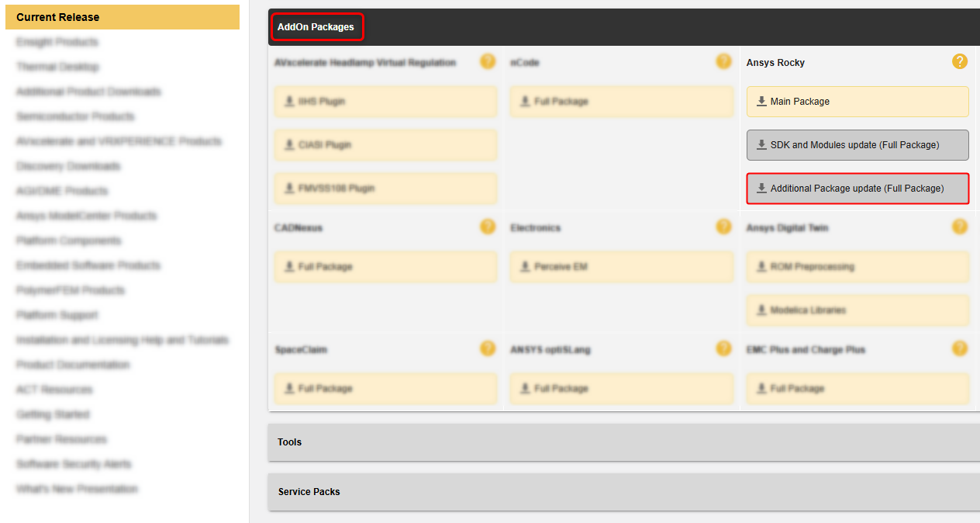The image size is (980, 523).
Task: Download the IIHS Plugin
Action: tap(385, 102)
